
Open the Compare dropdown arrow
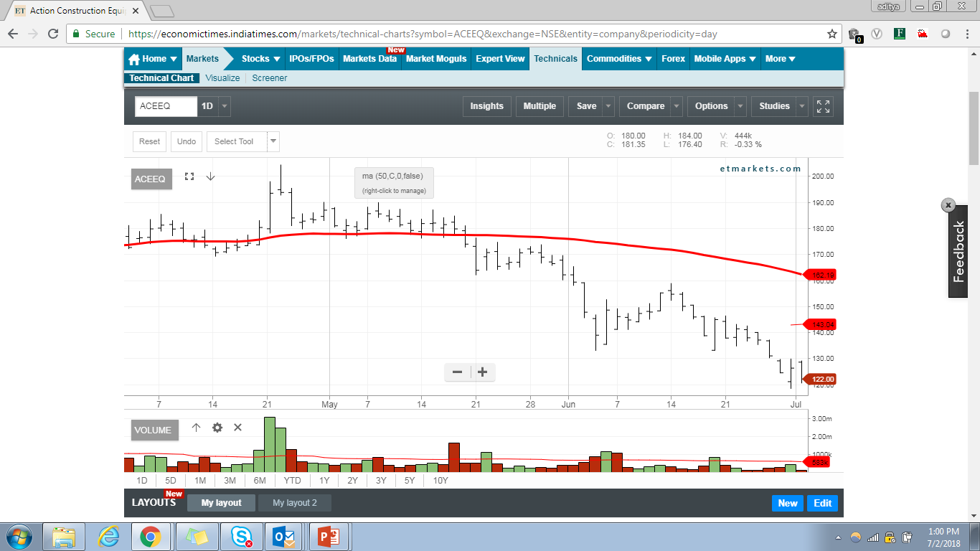tap(677, 106)
